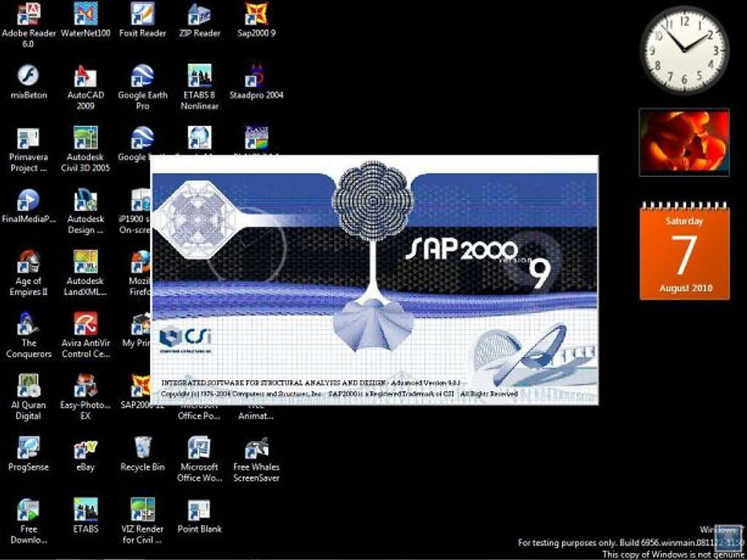Open the calendar gadget showing Saturday 7
747x560 pixels.
(x=684, y=251)
